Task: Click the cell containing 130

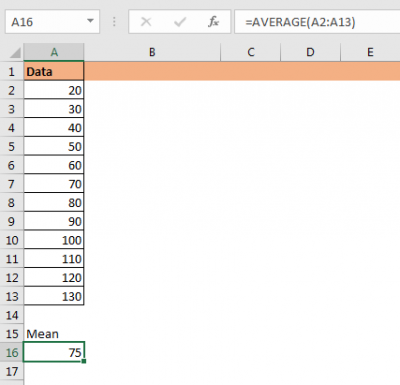Action: click(x=54, y=296)
